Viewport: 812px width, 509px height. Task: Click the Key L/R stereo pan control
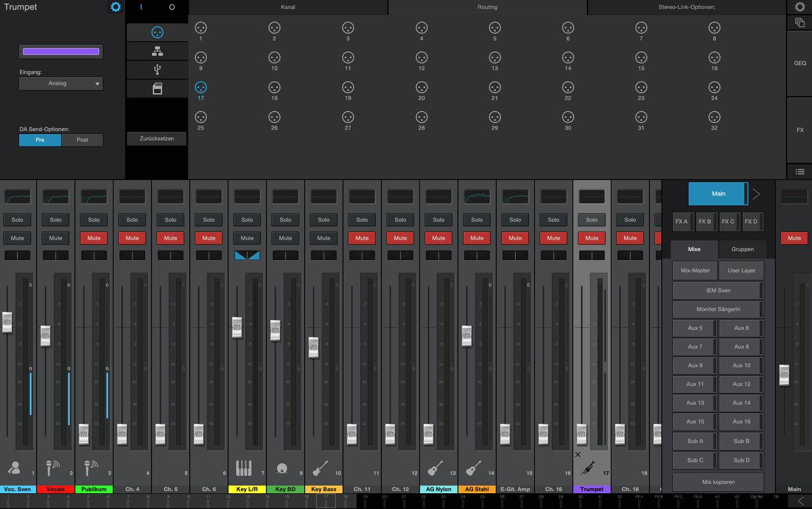pyautogui.click(x=247, y=255)
